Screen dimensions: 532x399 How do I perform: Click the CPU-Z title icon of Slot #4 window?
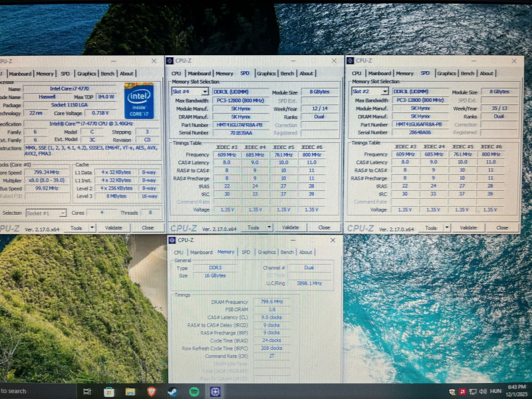[170, 61]
